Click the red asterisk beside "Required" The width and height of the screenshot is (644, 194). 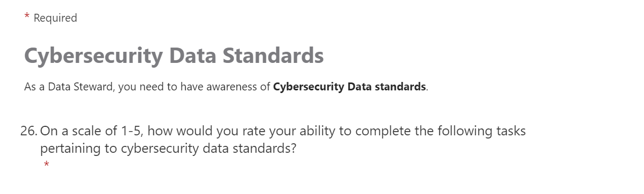27,17
